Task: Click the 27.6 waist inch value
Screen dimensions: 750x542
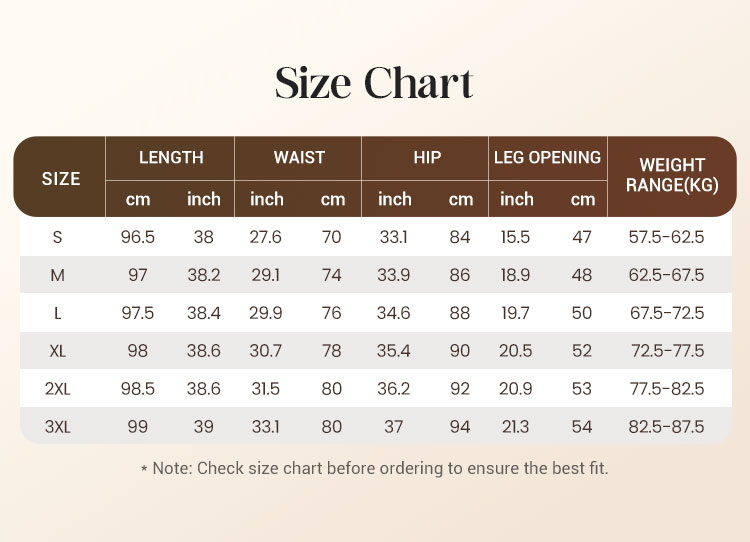Action: pyautogui.click(x=266, y=238)
